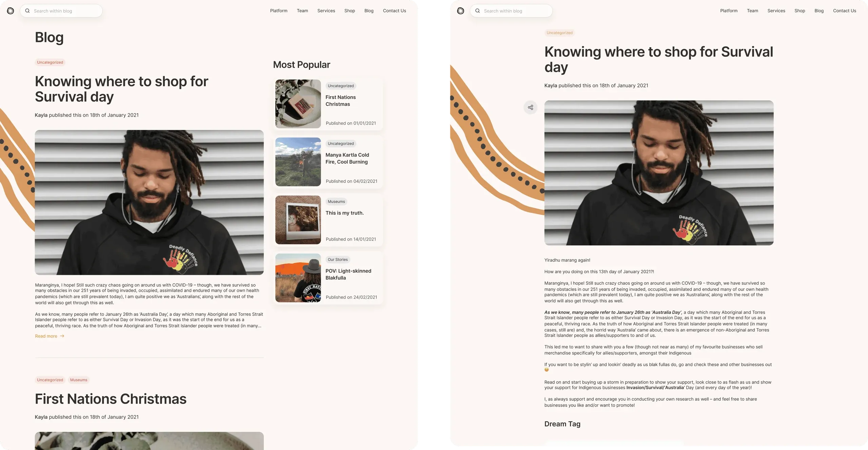
Task: Open the left 'Knowing where to shop for Survival day' title
Action: coord(121,89)
